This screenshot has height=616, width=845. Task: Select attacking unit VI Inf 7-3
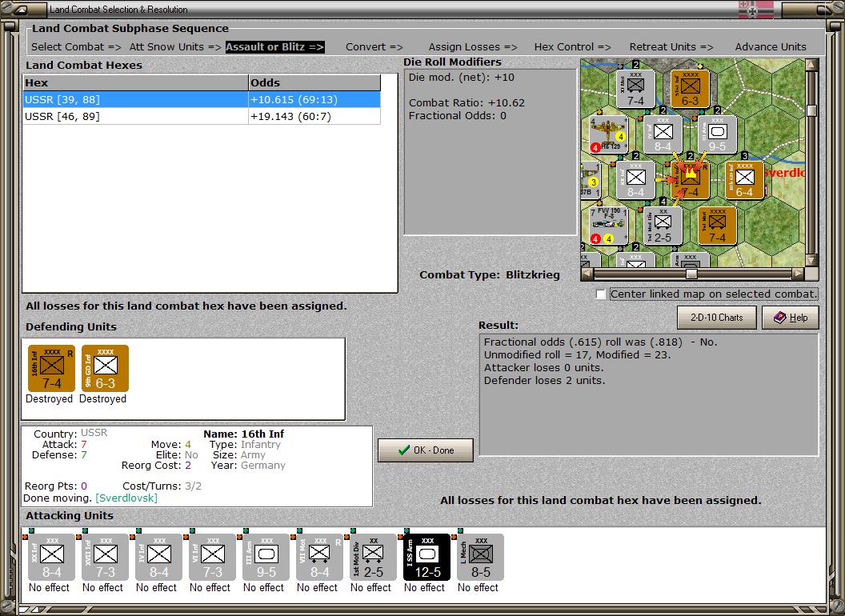coord(212,558)
